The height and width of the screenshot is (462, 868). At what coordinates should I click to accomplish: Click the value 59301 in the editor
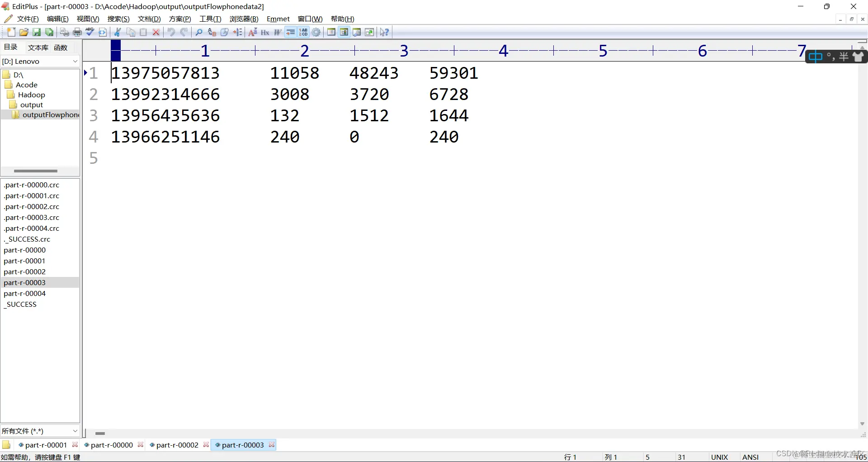click(453, 73)
